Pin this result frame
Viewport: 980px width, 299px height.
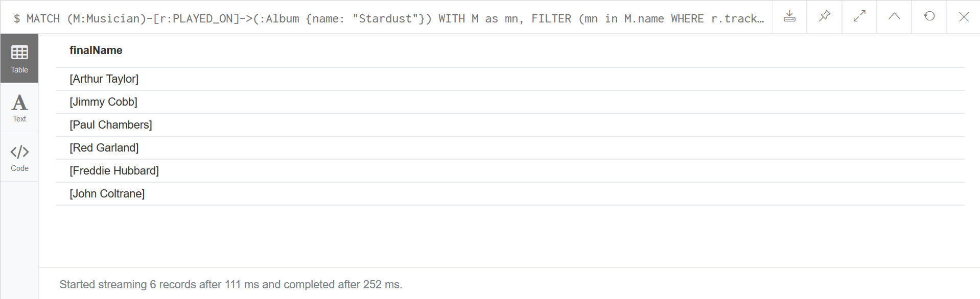coord(824,17)
